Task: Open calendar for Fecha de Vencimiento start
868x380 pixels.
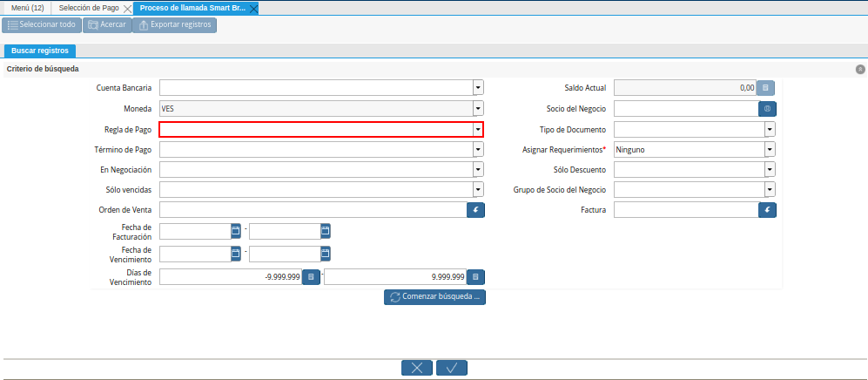Action: pyautogui.click(x=235, y=254)
